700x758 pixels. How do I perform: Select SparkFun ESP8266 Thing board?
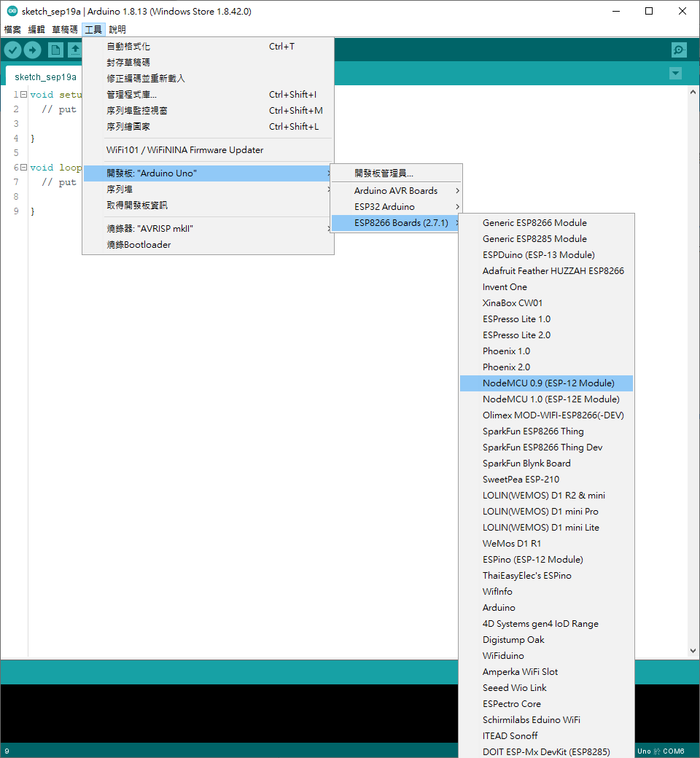(546, 431)
